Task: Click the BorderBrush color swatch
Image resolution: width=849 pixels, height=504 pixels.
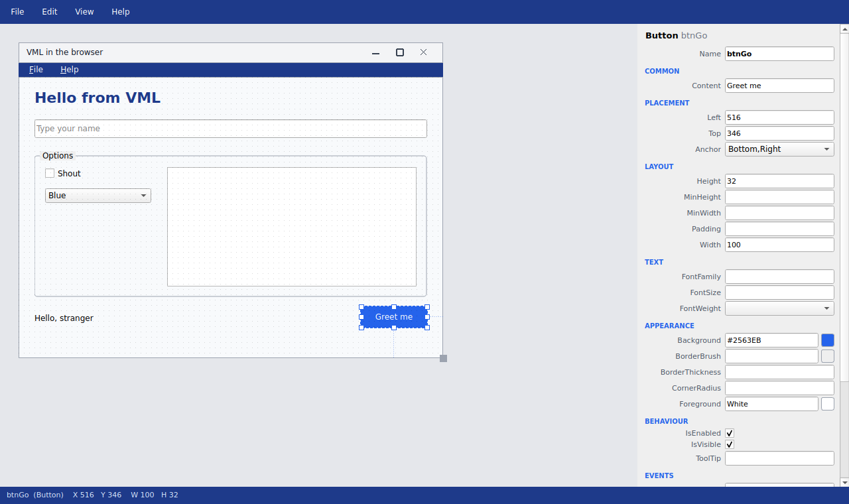Action: [828, 356]
